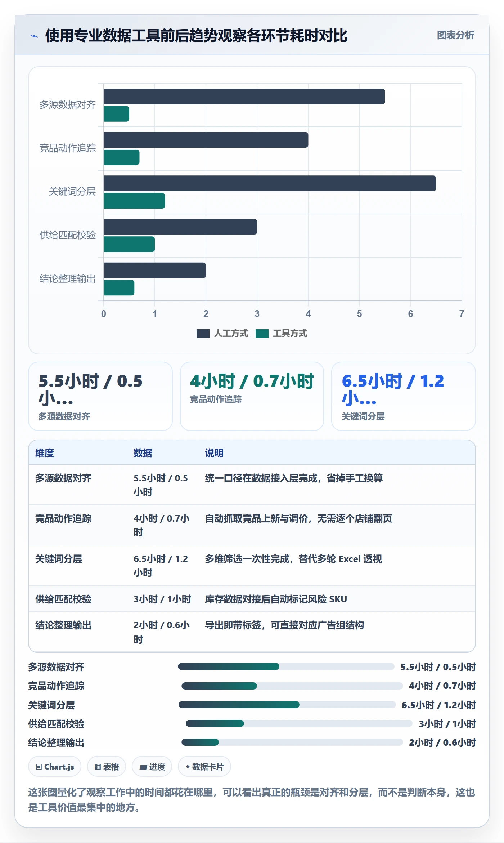
Task: Click the 工具方式 bar for 供给匹配校验
Action: pos(129,244)
